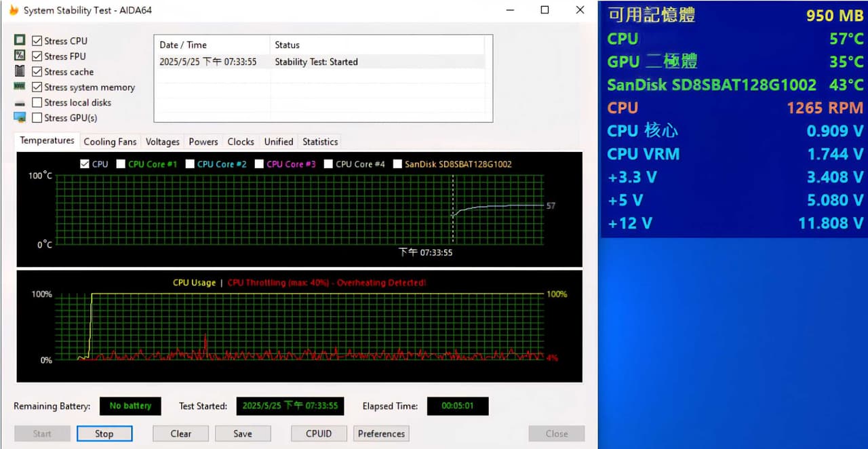The width and height of the screenshot is (868, 449).
Task: Show SanDisk SD8SBAT128G1002 temperature line
Action: pos(398,163)
